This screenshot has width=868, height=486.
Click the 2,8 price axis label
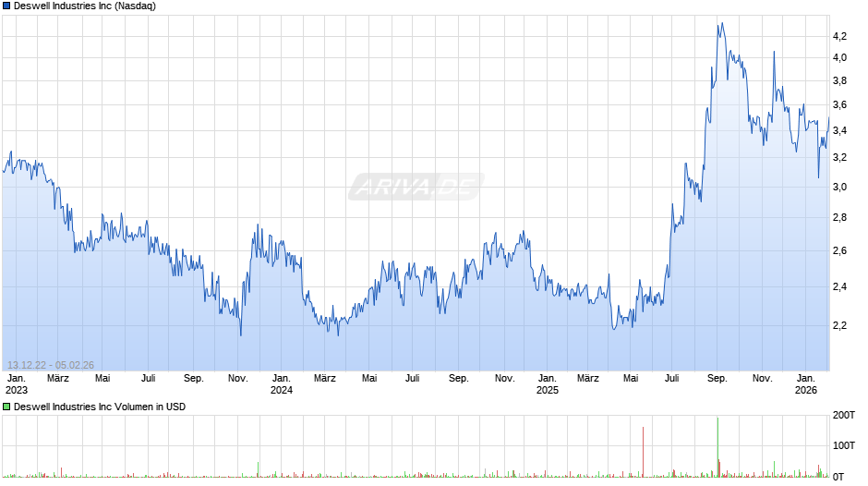coord(839,217)
